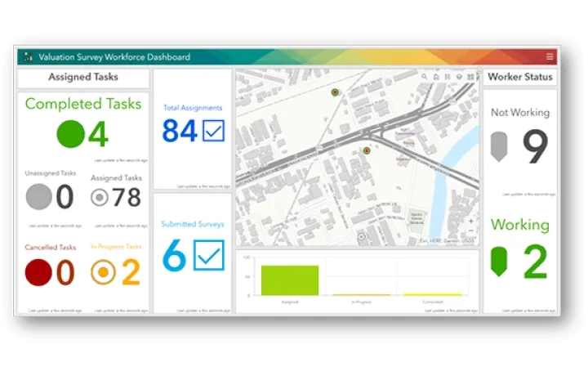The width and height of the screenshot is (588, 376).
Task: Click the Completed Tasks green heading
Action: (83, 104)
